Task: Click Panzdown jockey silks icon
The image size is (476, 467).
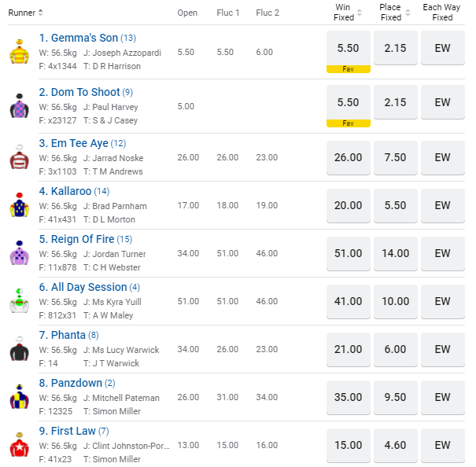Action: pyautogui.click(x=19, y=397)
